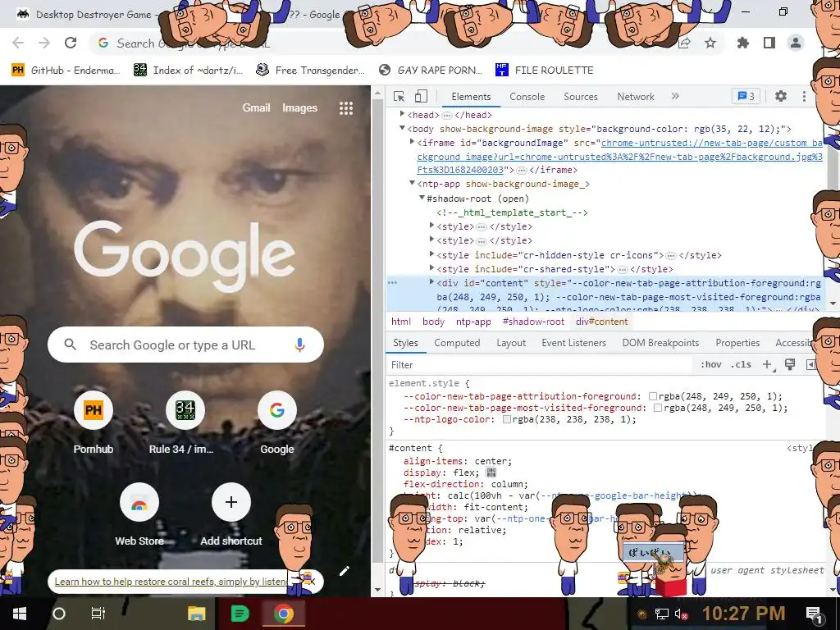This screenshot has height=630, width=840.
Task: Expand the style include="cr-hidden-style cr-icons" node
Action: coord(431,254)
